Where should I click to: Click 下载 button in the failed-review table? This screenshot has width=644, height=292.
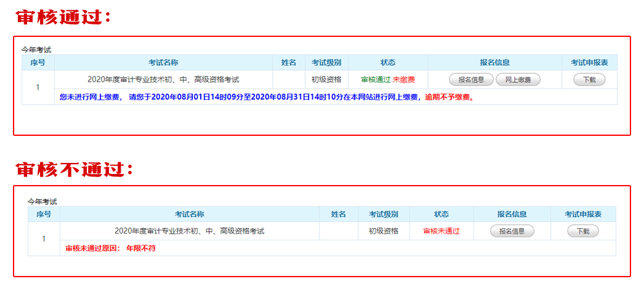tap(582, 231)
